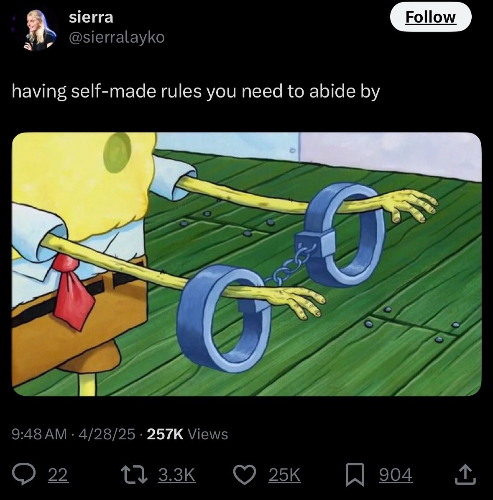
Task: Click the handcuffs in the meme image
Action: 281,277
